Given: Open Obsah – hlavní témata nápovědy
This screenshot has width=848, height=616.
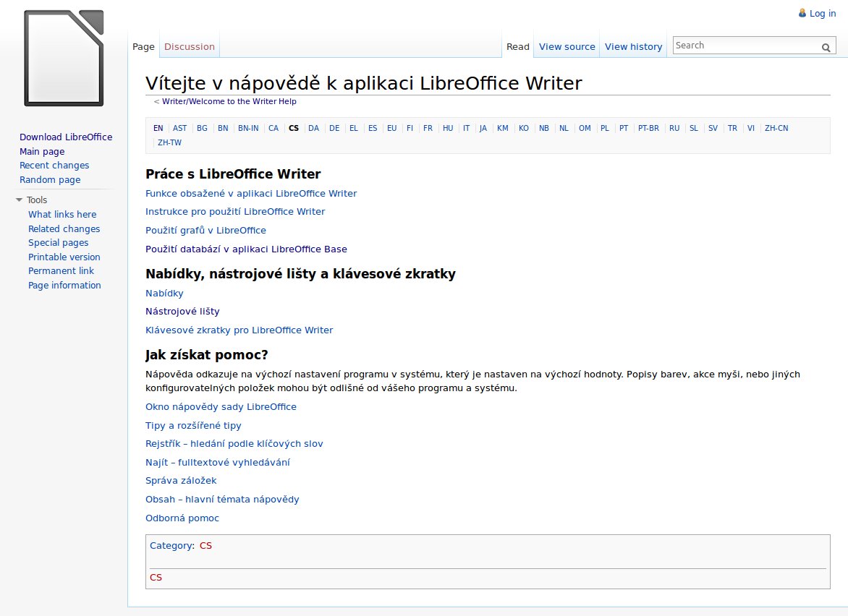Looking at the screenshot, I should 222,500.
